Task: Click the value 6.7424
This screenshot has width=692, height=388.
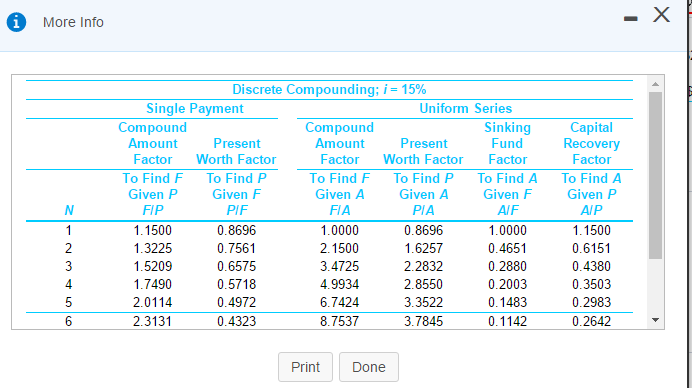Action: [x=339, y=303]
